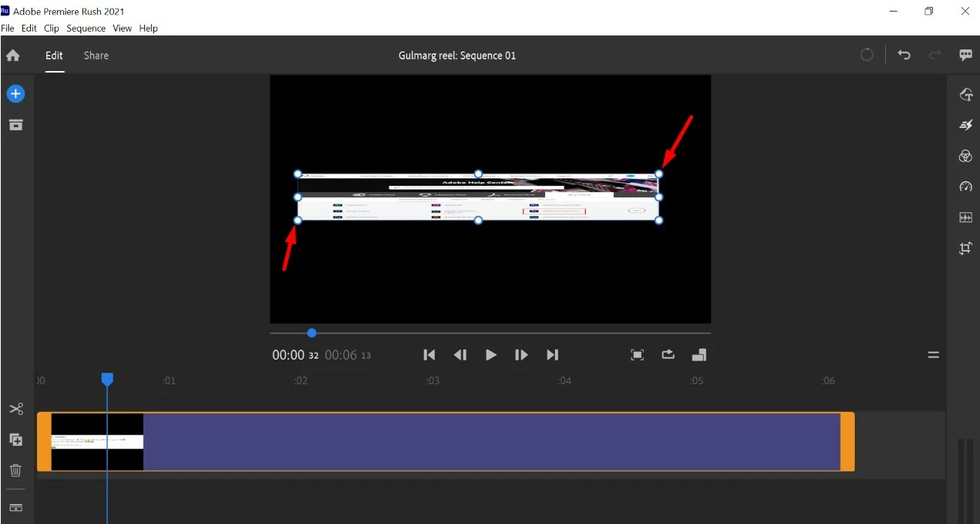This screenshot has height=524, width=980.
Task: Add media with the blue plus button
Action: pos(15,94)
